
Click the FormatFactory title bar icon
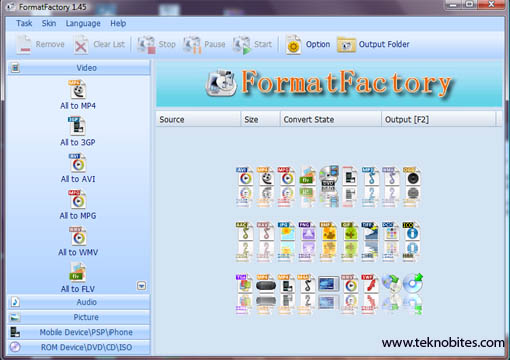11,6
